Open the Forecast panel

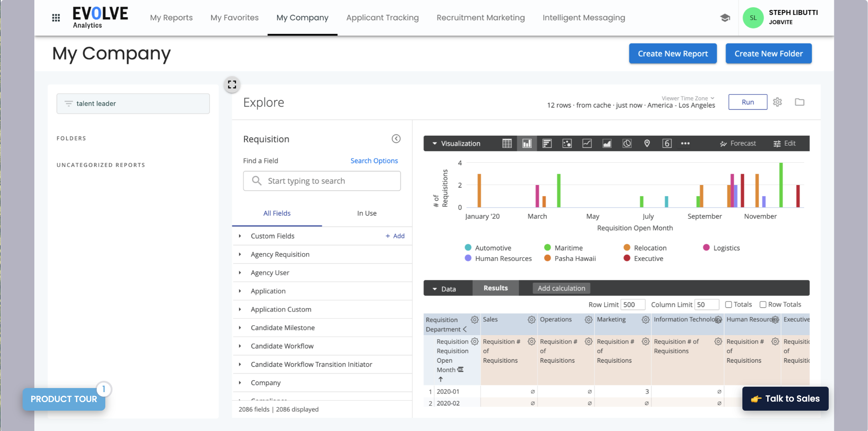pos(737,143)
